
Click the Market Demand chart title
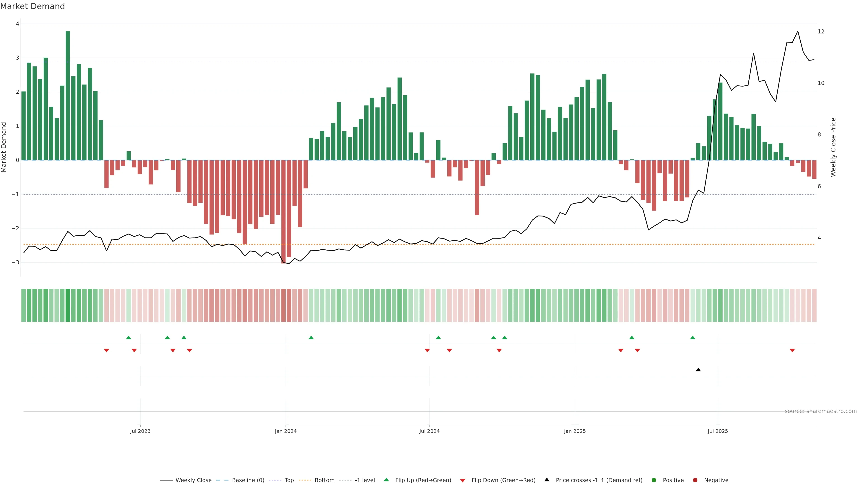32,6
